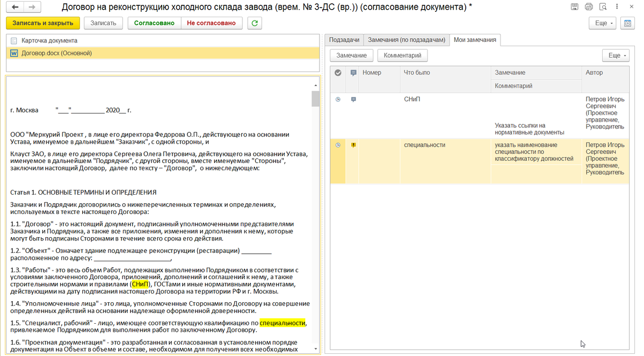Click the printer icon in title bar
644x356 pixels.
589,6
